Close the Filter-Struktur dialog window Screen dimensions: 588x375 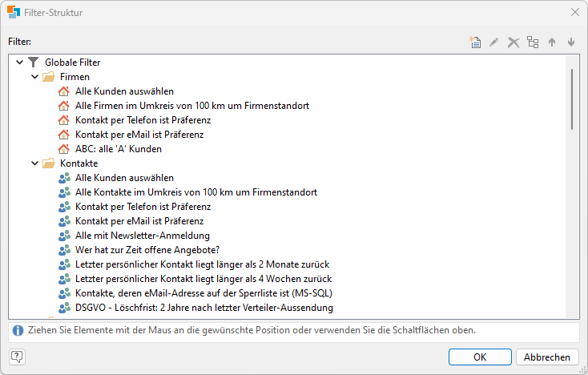point(574,13)
